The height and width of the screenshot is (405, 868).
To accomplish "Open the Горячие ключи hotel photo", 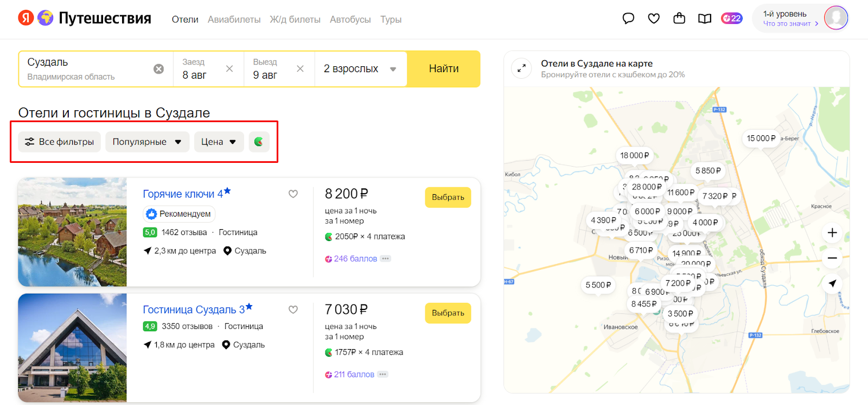I will pos(72,232).
